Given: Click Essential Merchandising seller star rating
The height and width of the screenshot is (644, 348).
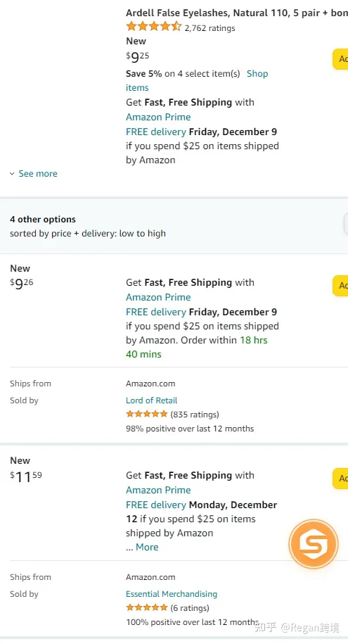Looking at the screenshot, I should tap(147, 607).
